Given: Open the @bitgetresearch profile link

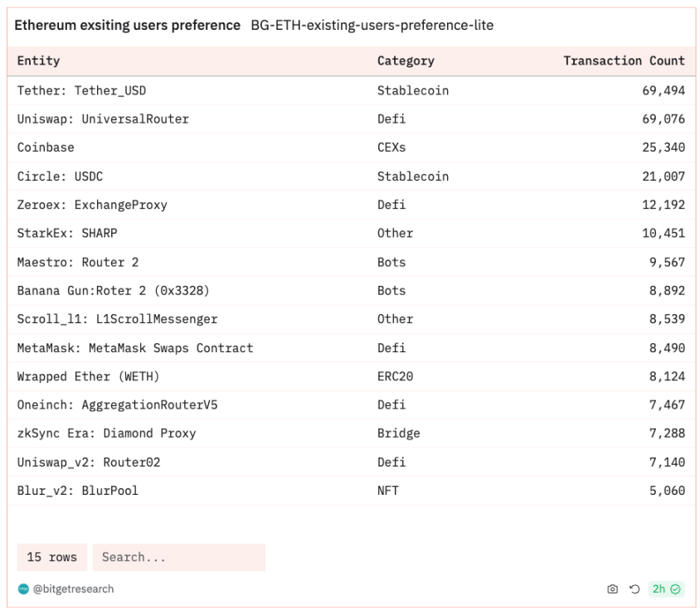Looking at the screenshot, I should tap(73, 589).
